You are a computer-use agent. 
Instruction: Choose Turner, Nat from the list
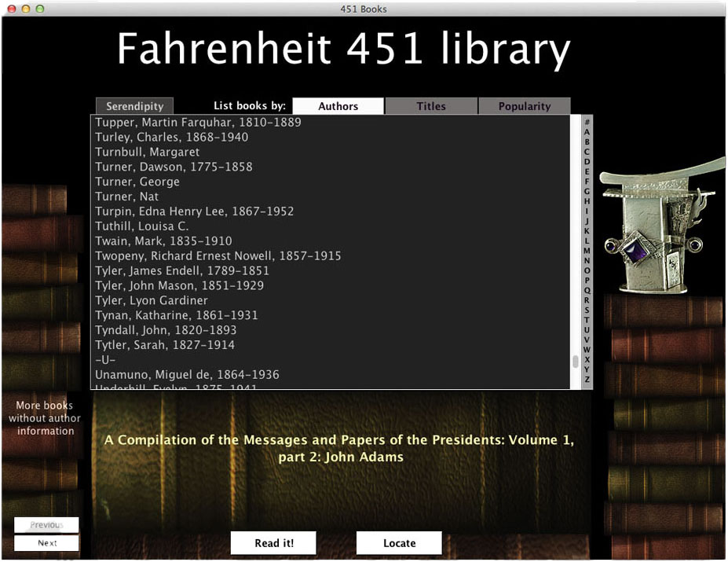tap(126, 197)
